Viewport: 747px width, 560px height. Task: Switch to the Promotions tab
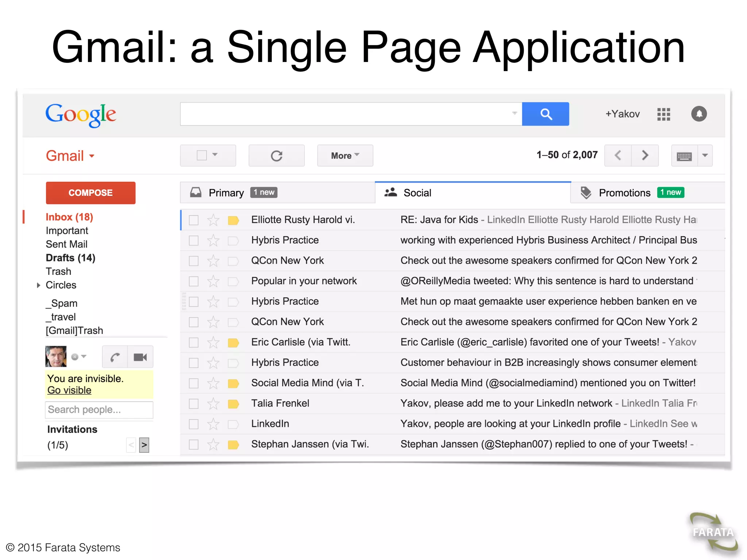pyautogui.click(x=624, y=193)
